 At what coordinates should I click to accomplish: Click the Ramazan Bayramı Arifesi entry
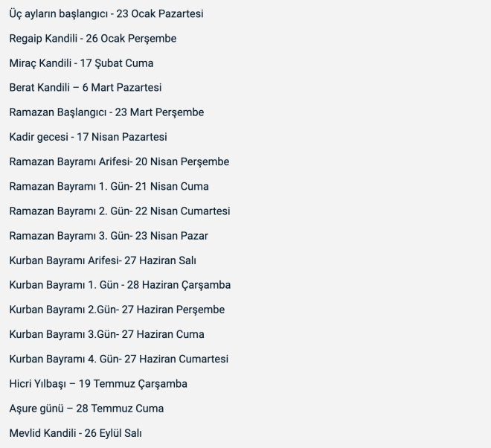119,161
